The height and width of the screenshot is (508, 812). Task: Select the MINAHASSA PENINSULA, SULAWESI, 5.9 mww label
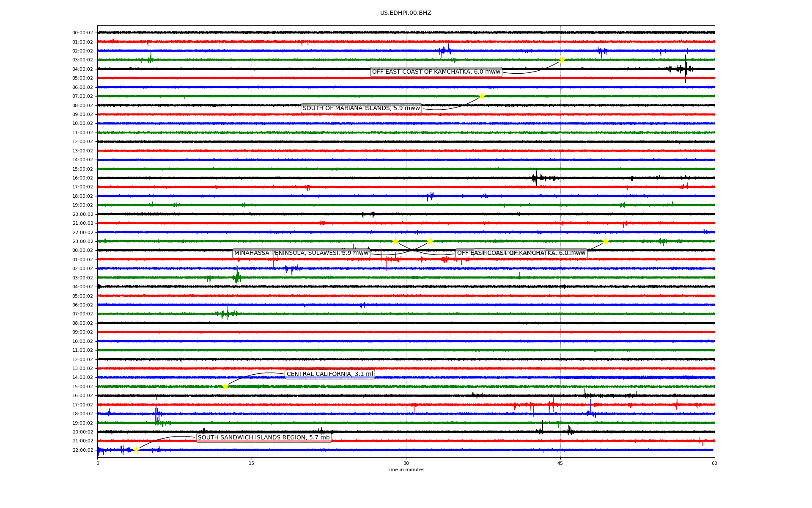click(x=301, y=253)
